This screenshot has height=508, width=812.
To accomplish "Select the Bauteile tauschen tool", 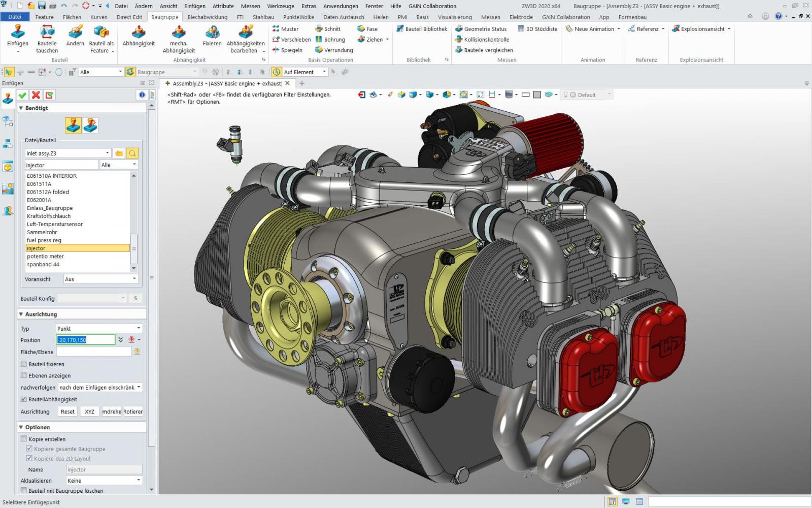I will click(47, 39).
